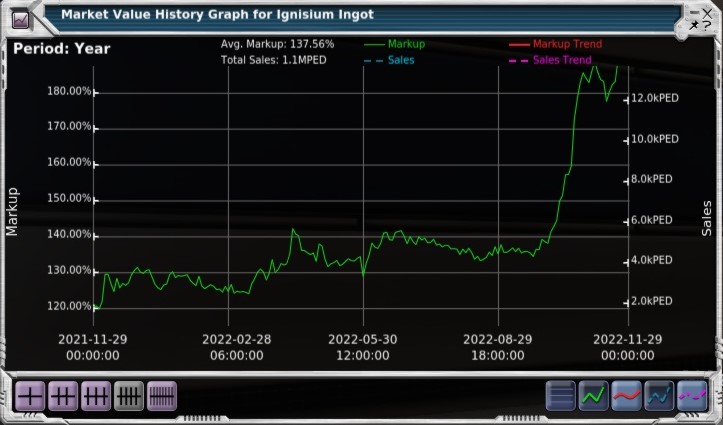
Task: Toggle the magenta Sales Trend line
Action: pos(692,395)
